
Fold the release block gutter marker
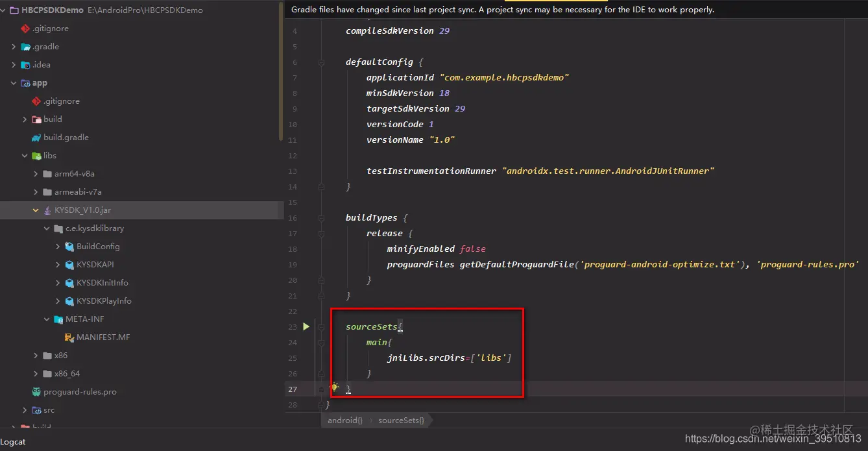320,234
